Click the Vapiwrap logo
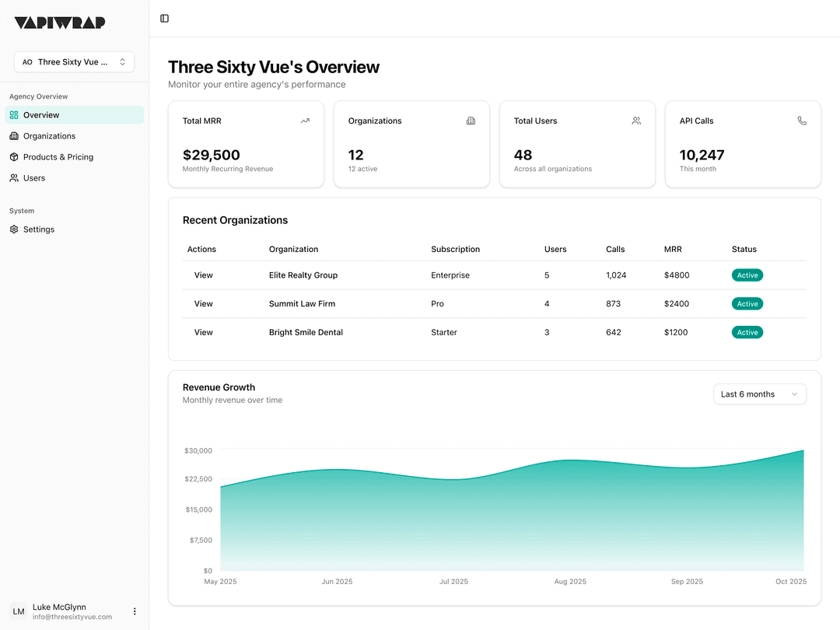This screenshot has height=630, width=840. point(60,23)
